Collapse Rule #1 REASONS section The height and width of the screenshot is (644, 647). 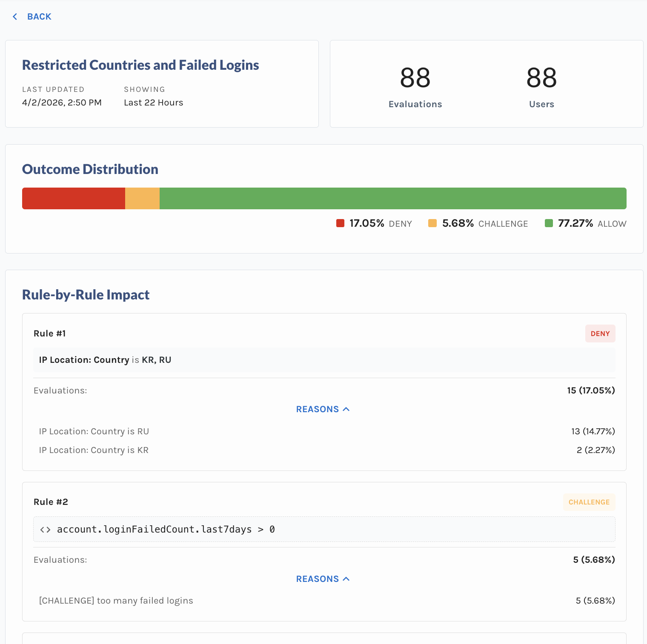click(x=323, y=409)
